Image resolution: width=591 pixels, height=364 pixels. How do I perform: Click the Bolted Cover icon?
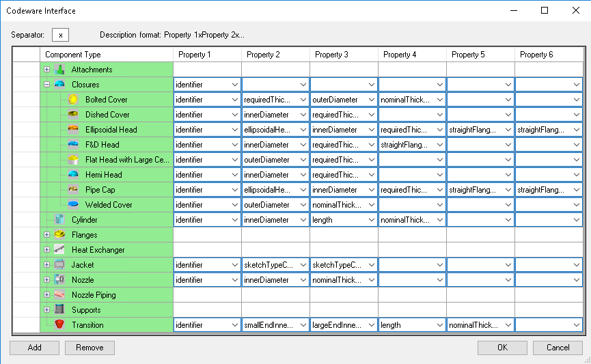click(73, 100)
